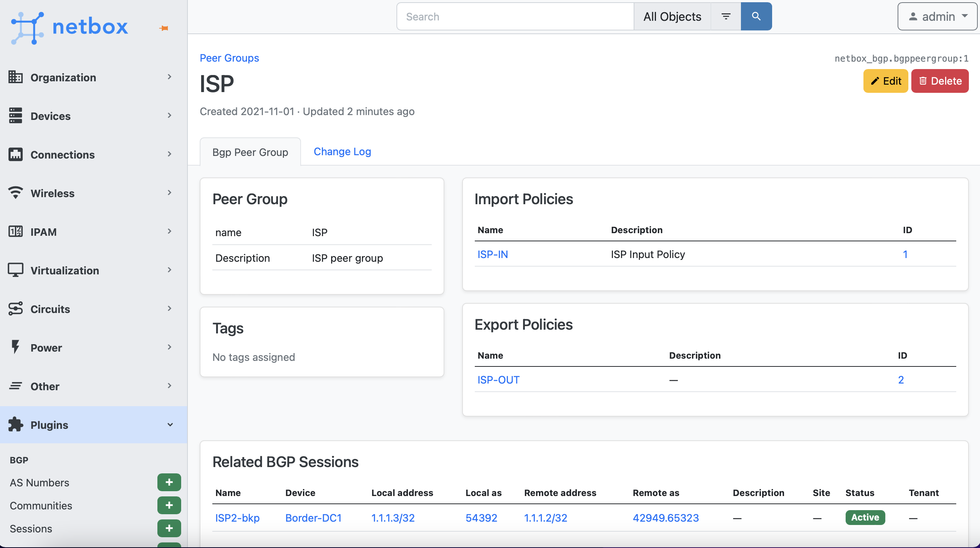Add a new AS Number with plus icon
The image size is (980, 548).
pos(169,482)
